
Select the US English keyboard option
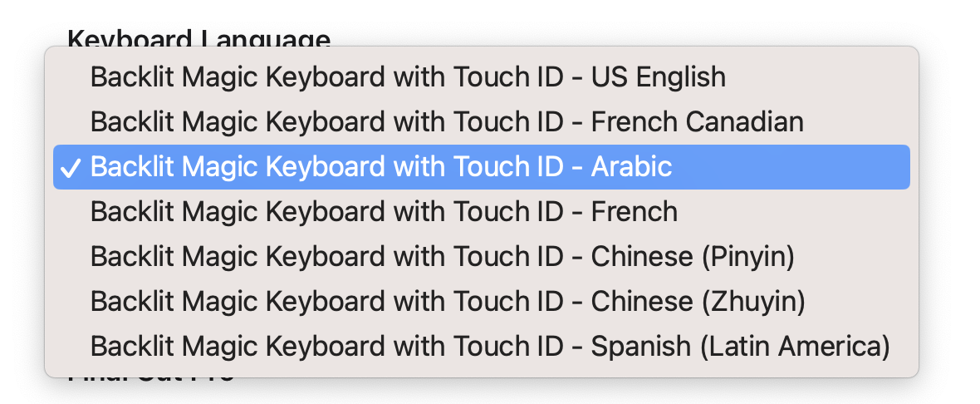pyautogui.click(x=408, y=77)
